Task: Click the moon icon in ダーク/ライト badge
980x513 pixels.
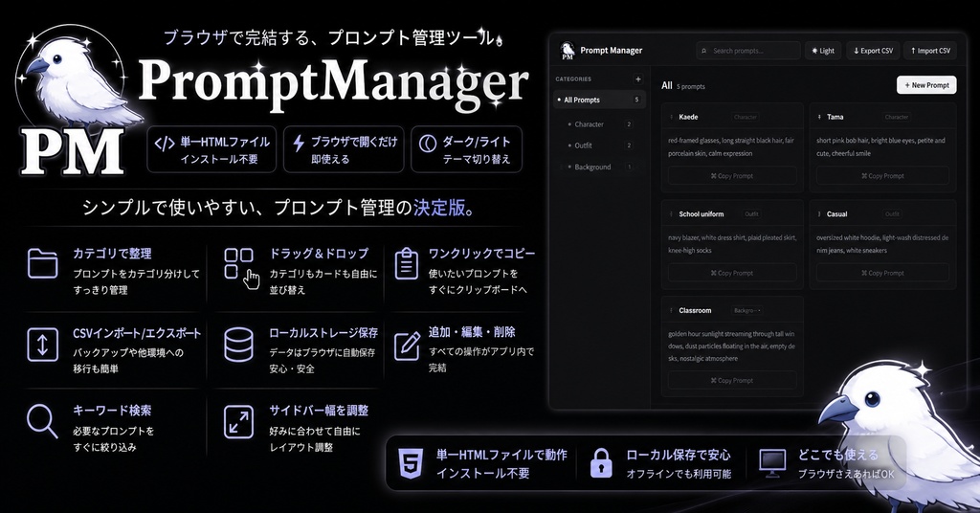Action: (x=428, y=144)
